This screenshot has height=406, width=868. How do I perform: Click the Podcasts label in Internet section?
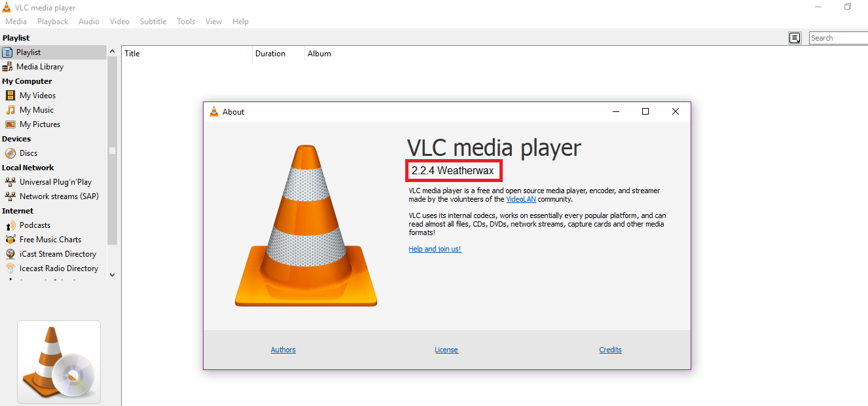coord(35,225)
